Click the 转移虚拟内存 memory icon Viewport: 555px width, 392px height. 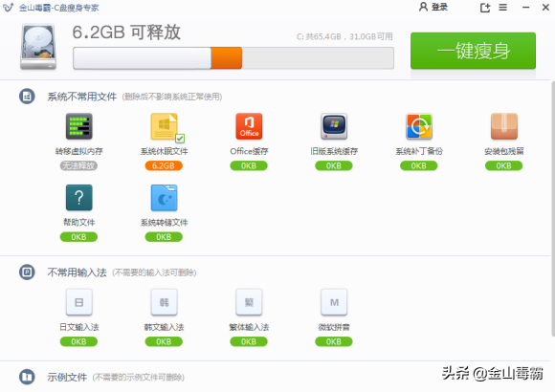click(78, 126)
